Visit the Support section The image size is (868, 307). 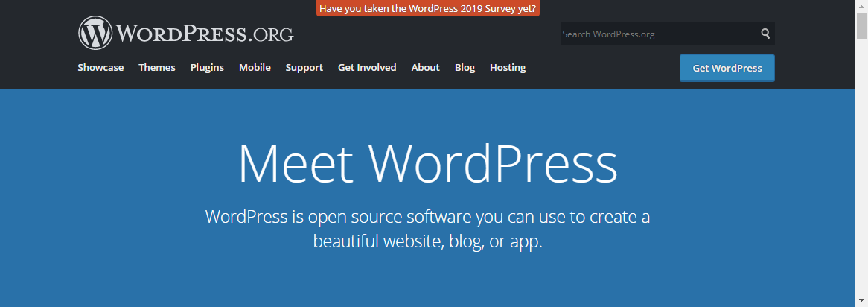coord(304,68)
